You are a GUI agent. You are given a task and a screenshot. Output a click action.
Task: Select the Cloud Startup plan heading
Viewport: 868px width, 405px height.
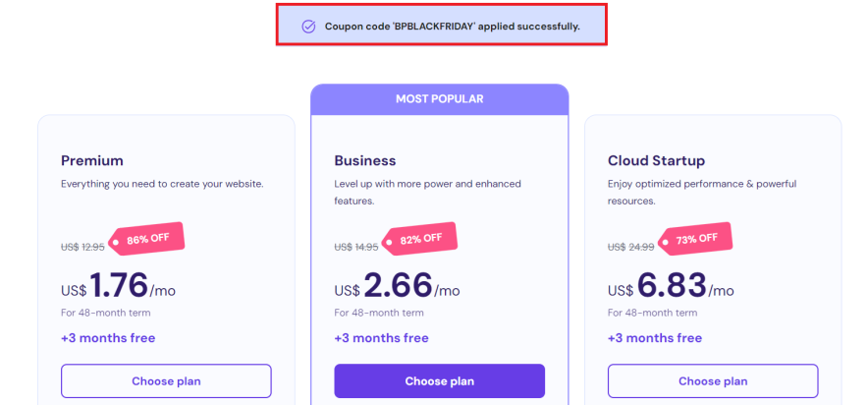[656, 160]
